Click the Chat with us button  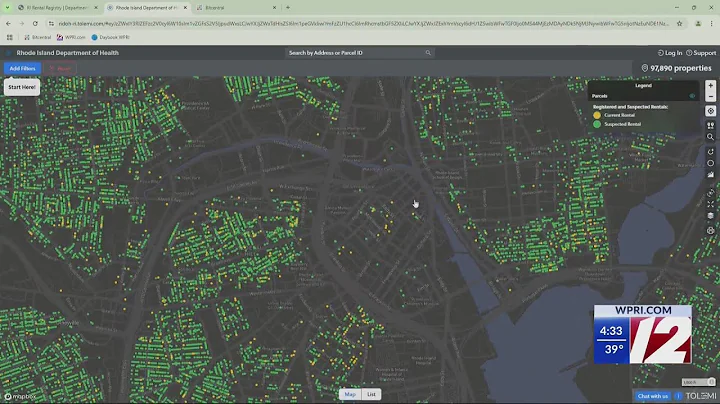[x=652, y=396]
